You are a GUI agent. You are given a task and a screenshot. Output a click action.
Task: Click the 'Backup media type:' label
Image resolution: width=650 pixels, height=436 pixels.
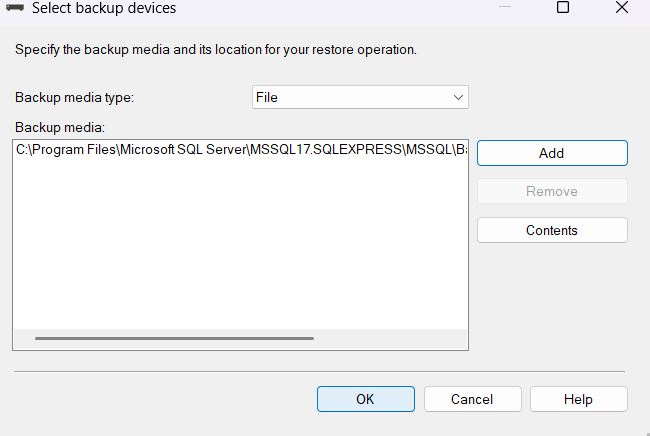tap(75, 98)
